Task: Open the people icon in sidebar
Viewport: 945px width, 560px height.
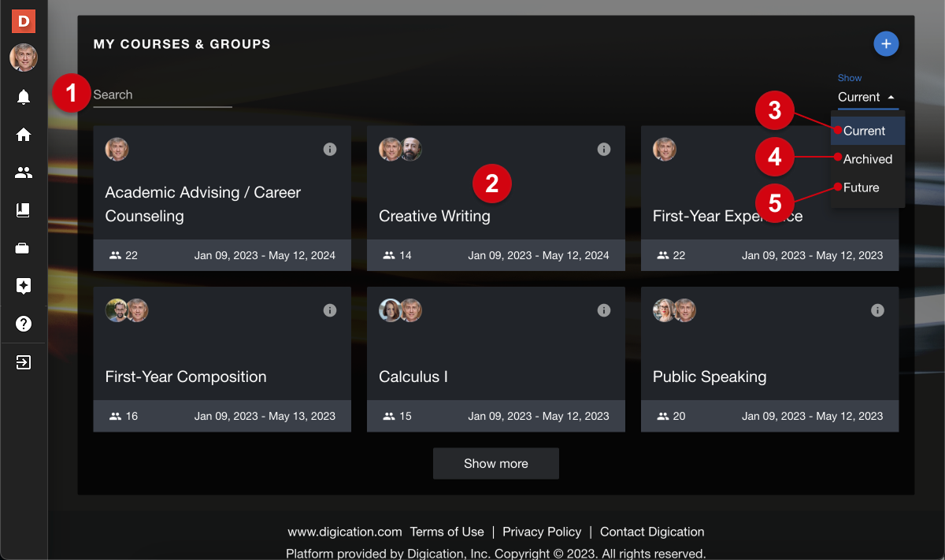Action: 24,172
